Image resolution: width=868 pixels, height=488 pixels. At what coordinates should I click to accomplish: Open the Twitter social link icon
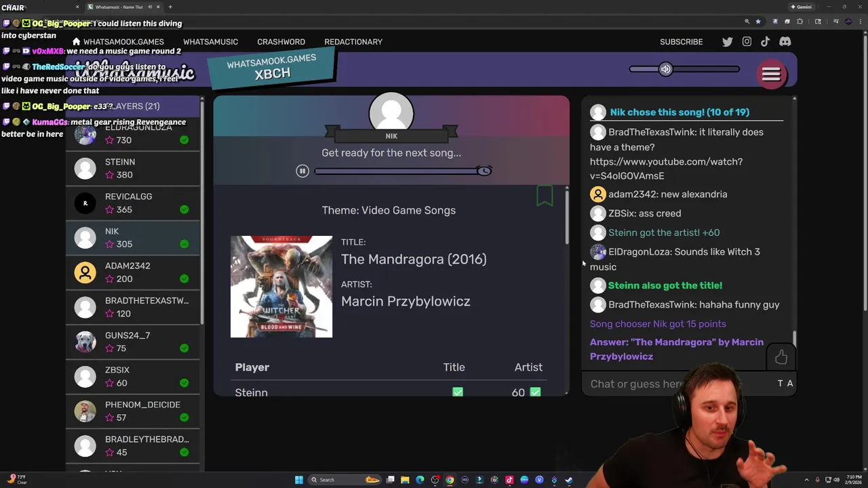(728, 41)
